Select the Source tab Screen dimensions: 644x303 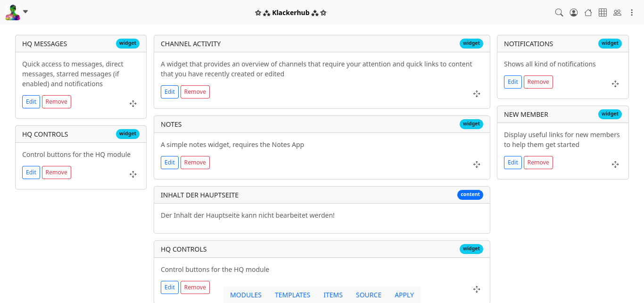point(369,295)
